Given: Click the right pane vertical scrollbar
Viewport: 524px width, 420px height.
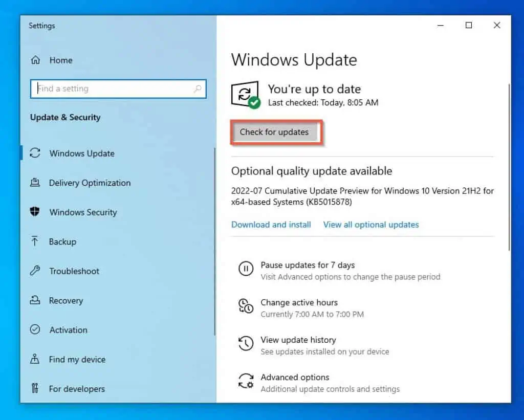Looking at the screenshot, I should click(509, 167).
